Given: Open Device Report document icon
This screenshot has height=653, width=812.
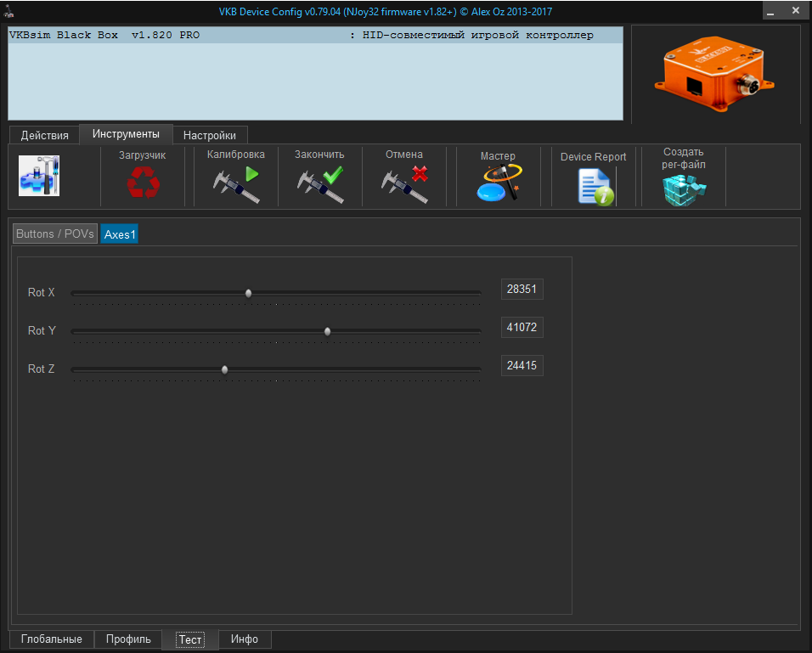Looking at the screenshot, I should (595, 188).
